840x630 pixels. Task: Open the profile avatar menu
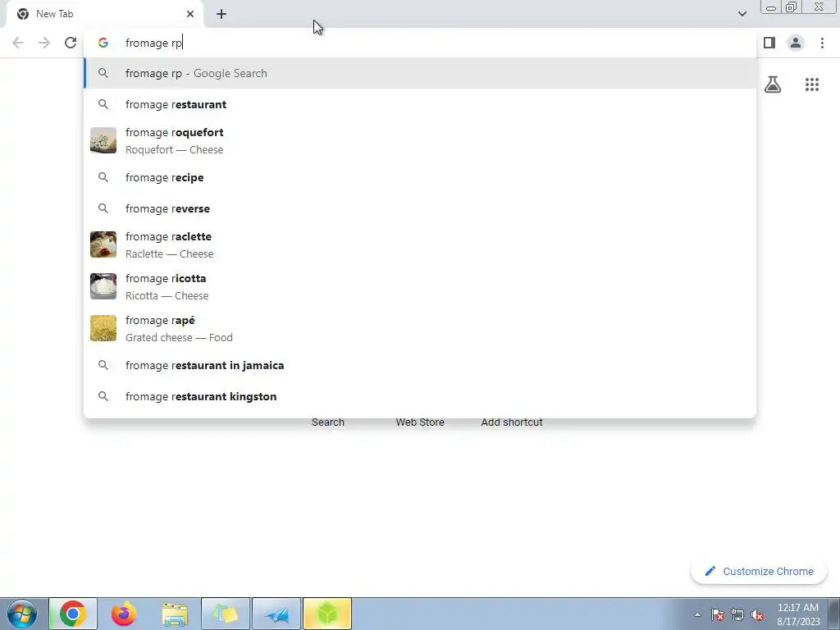[796, 43]
